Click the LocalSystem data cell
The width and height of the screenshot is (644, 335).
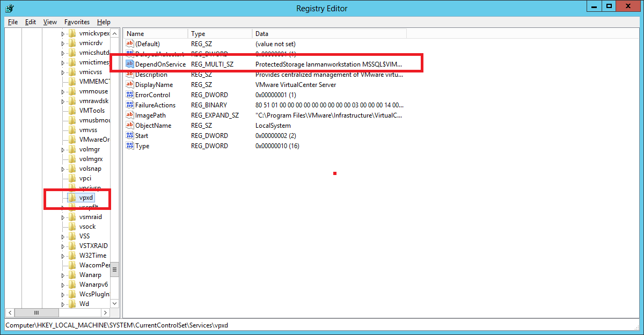click(273, 125)
